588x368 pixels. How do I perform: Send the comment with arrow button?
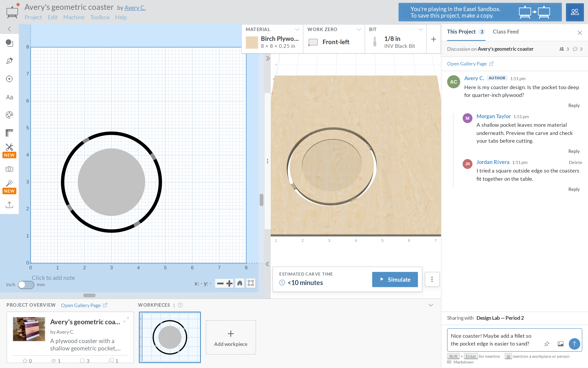[x=574, y=344]
